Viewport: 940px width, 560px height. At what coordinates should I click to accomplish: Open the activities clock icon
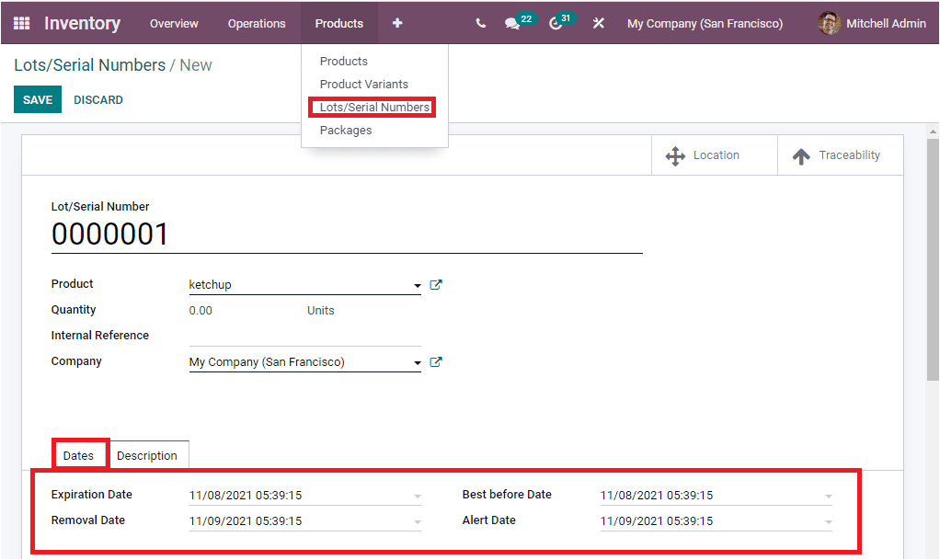pos(554,23)
